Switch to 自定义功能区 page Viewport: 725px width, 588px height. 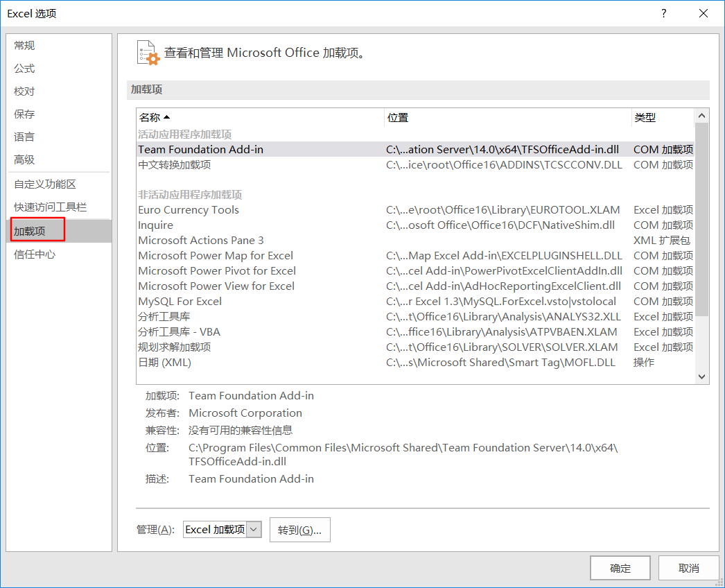point(59,184)
